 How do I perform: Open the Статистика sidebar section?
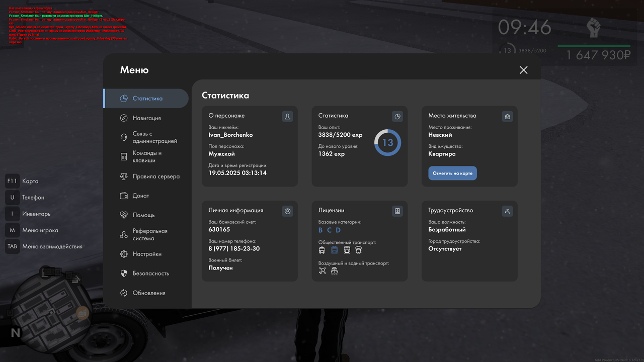[146, 99]
